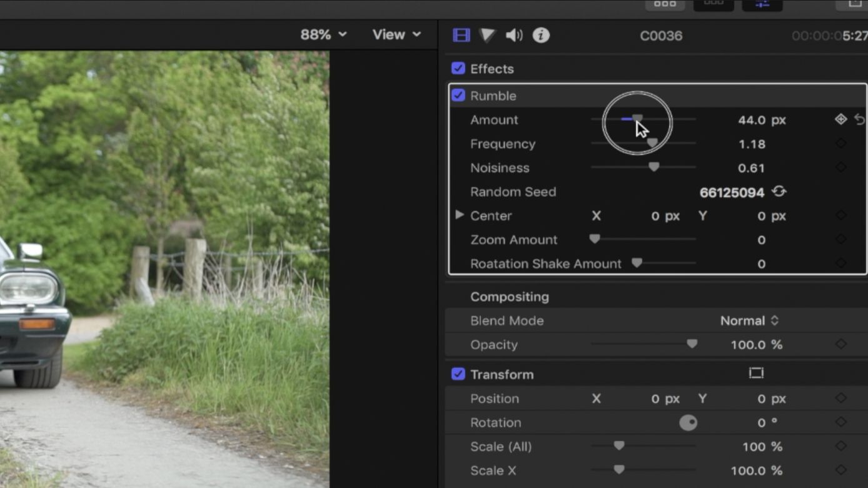868x488 pixels.
Task: Expand the Center parameter disclosure triangle
Action: coord(460,215)
